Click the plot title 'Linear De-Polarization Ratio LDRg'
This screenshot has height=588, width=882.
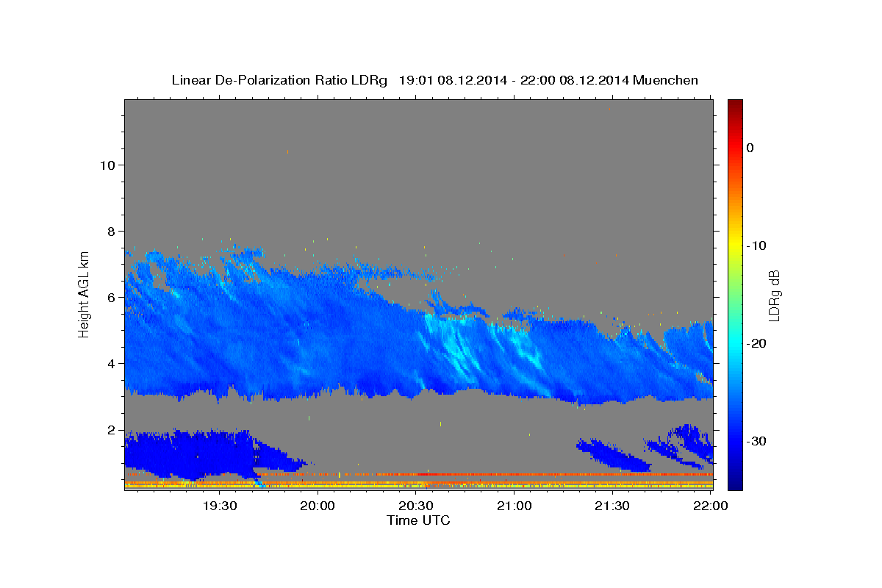279,80
